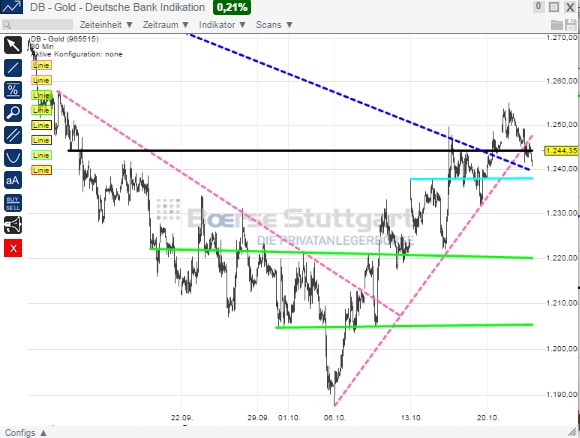Click the yellow 1.244,35 price marker
Viewport: 580px width, 438px height.
coord(561,151)
